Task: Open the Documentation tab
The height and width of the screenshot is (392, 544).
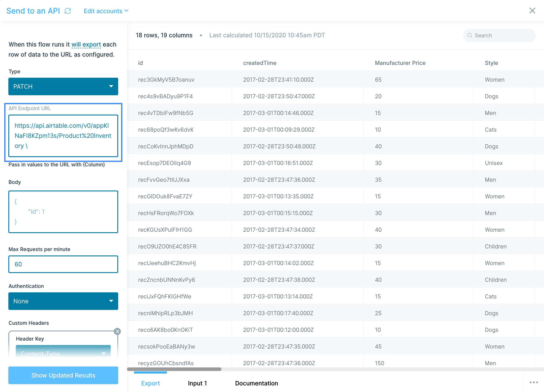Action: coord(256,383)
